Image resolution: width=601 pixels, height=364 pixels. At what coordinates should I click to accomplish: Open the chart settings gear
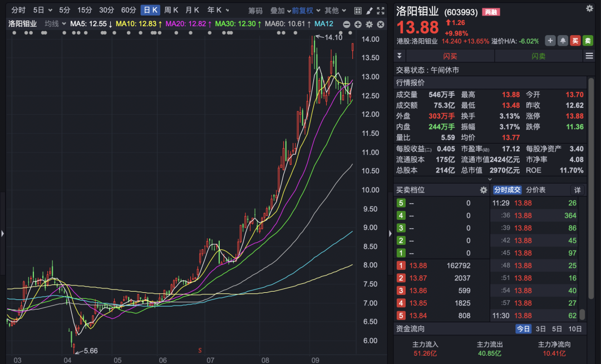369,24
